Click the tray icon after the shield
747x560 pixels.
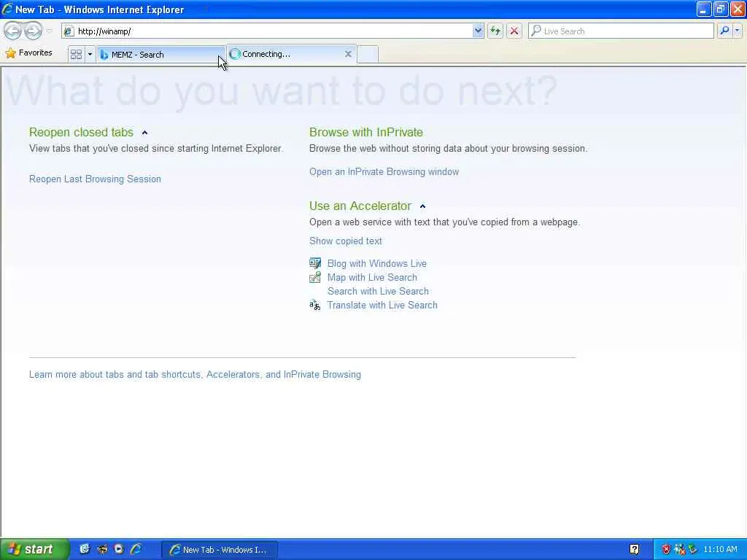(680, 550)
